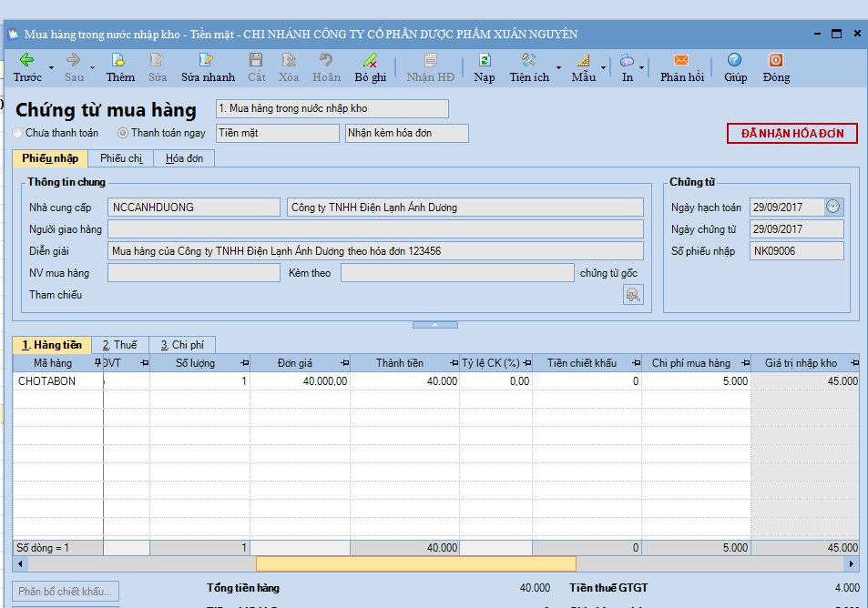This screenshot has width=868, height=608.
Task: Click the Sau next-voucher arrow icon
Action: (x=73, y=60)
